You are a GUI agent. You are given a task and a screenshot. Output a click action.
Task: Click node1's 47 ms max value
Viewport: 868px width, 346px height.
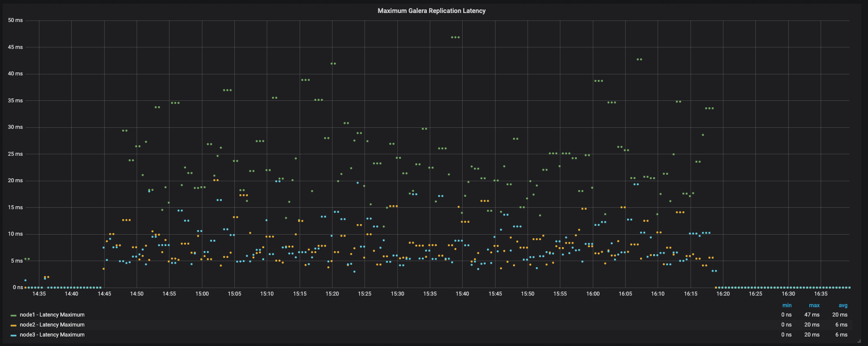tap(812, 315)
